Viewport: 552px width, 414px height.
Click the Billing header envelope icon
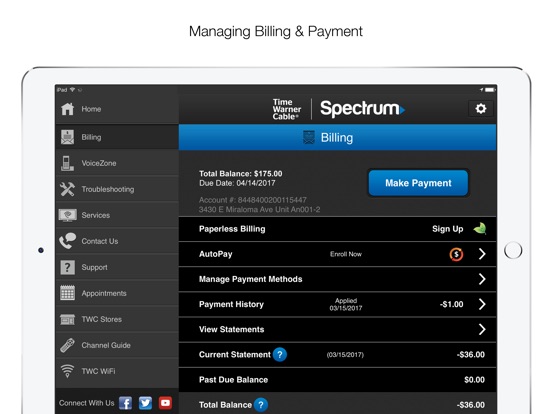point(309,137)
